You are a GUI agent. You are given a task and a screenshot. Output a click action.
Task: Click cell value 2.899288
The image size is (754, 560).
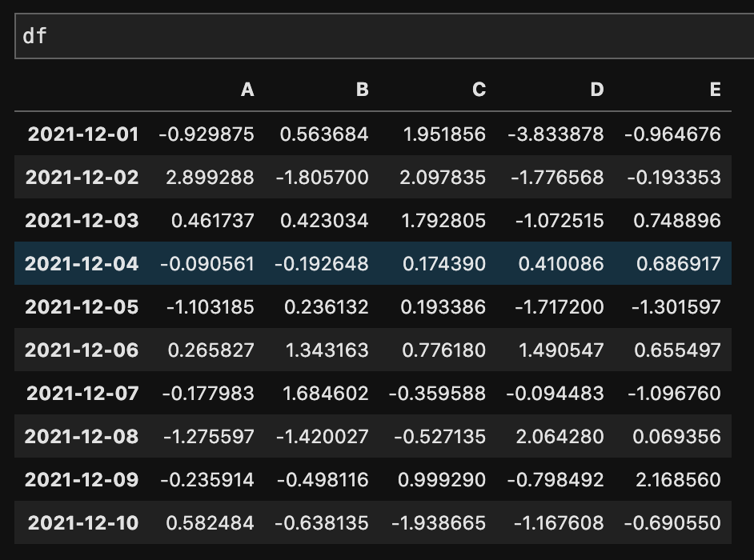[210, 178]
